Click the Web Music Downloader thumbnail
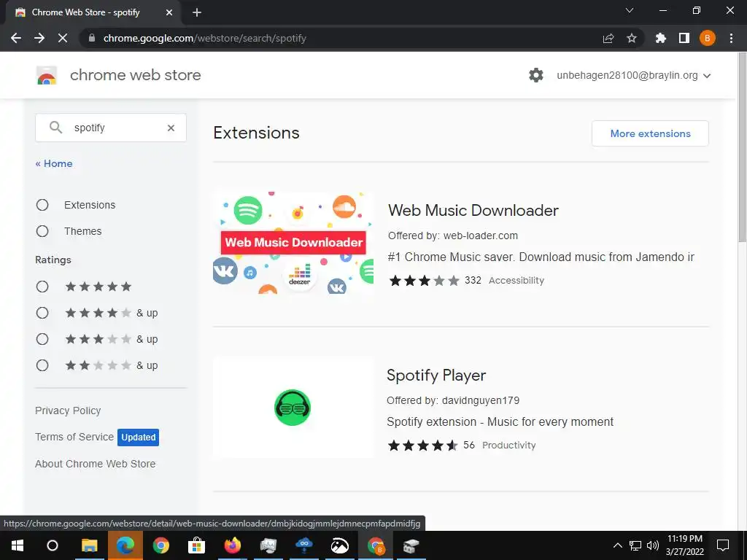This screenshot has height=560, width=747. point(293,243)
